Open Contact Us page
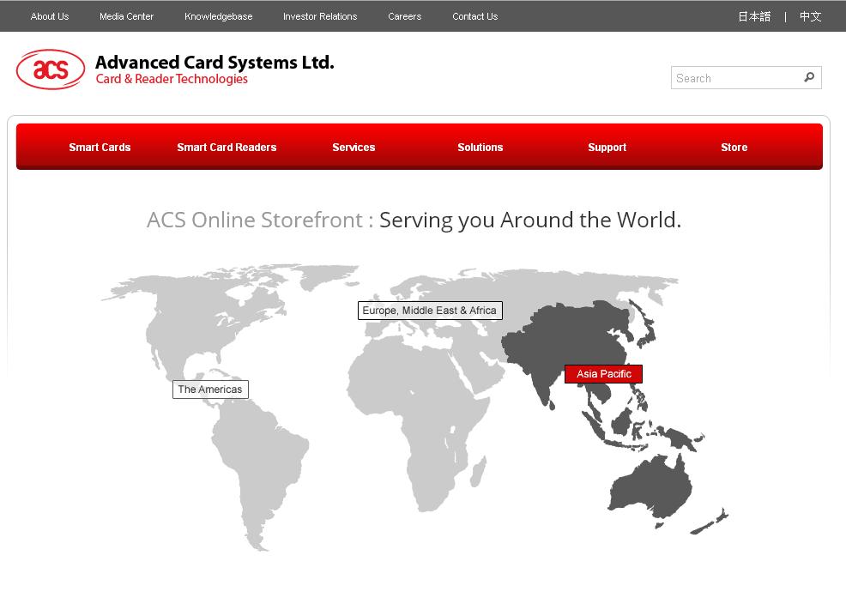Image resolution: width=846 pixels, height=616 pixels. pyautogui.click(x=474, y=16)
